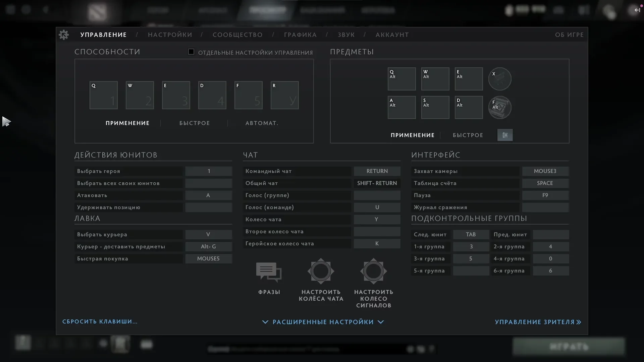Click the back arrow icon at top right
The image size is (644, 362).
tap(637, 10)
